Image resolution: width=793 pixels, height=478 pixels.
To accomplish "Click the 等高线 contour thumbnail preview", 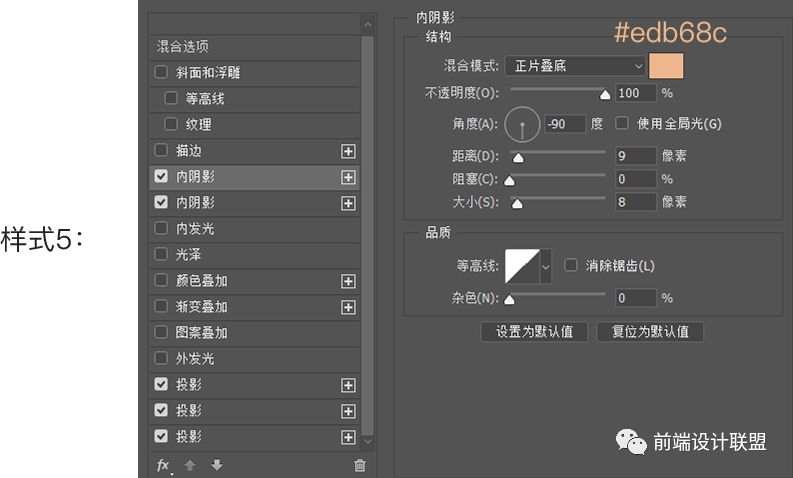I will (522, 266).
